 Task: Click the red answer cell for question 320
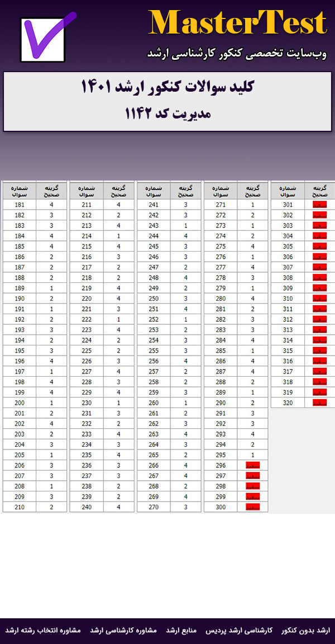coord(319,402)
